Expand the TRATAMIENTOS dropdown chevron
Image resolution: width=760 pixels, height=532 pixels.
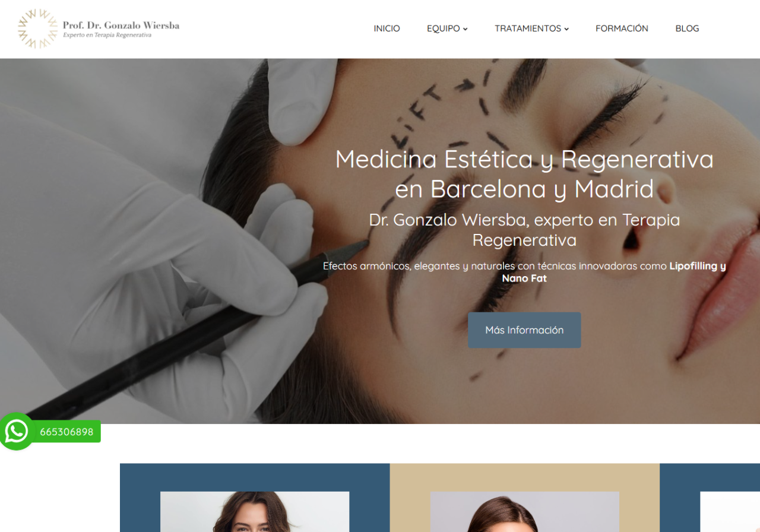click(x=566, y=29)
